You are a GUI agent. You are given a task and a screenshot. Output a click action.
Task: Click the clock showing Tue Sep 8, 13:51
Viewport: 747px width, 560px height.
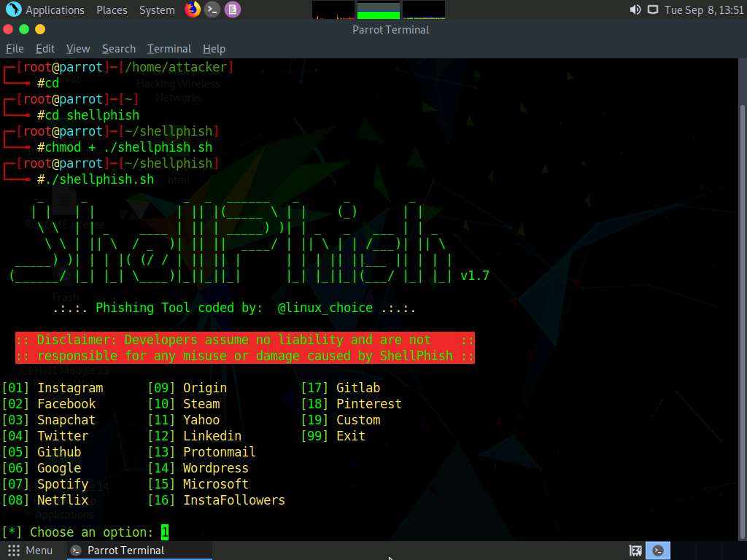[704, 10]
